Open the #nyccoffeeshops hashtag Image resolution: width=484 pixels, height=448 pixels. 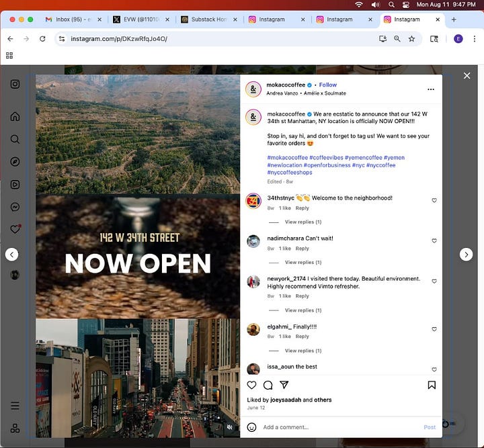290,173
